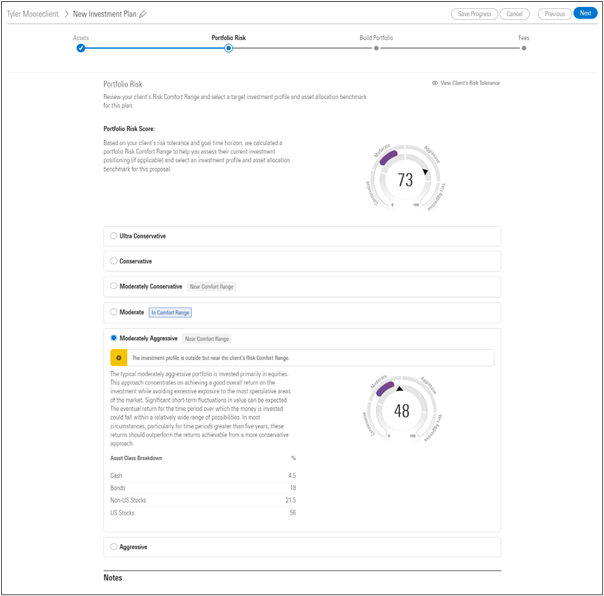
Task: Expand the Conservative profile card
Action: (x=302, y=261)
